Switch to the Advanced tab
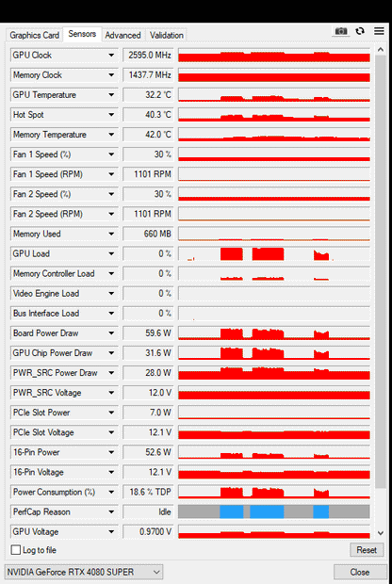392x584 pixels. (122, 36)
